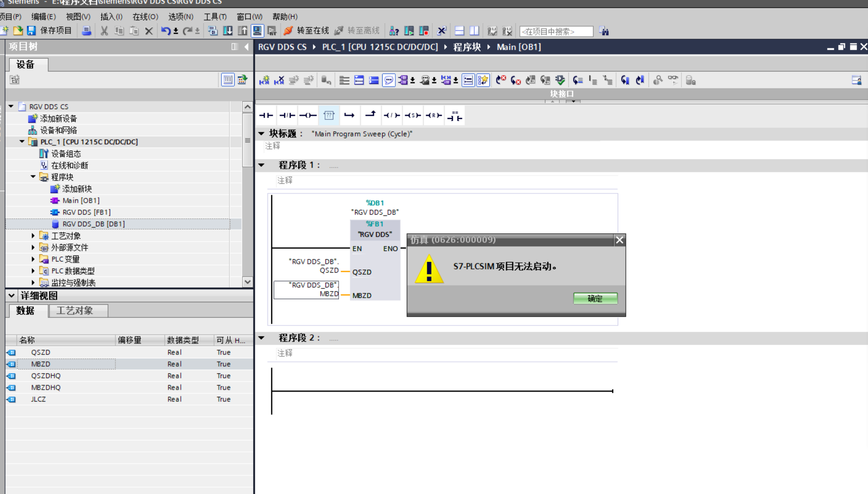Expand the technology objects folder
Screen dimensions: 868x494
[33, 236]
